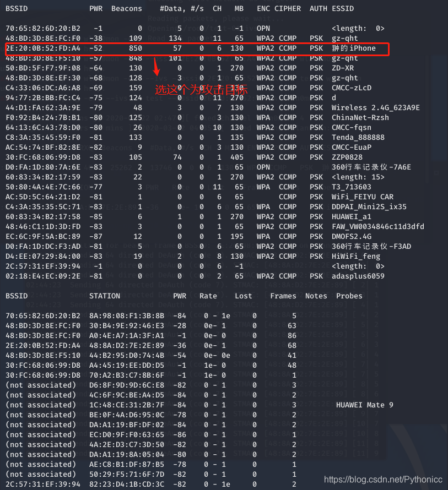
Task: Click the CIPHER column header
Action: tap(288, 9)
